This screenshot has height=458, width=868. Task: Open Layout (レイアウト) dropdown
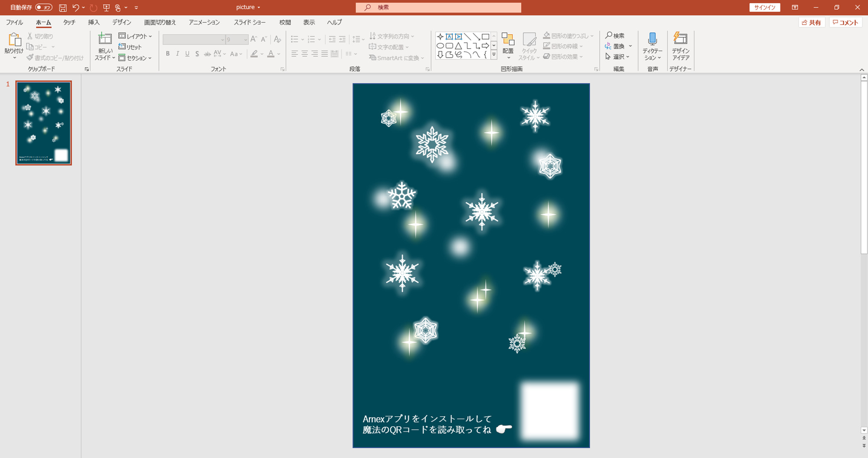[135, 36]
